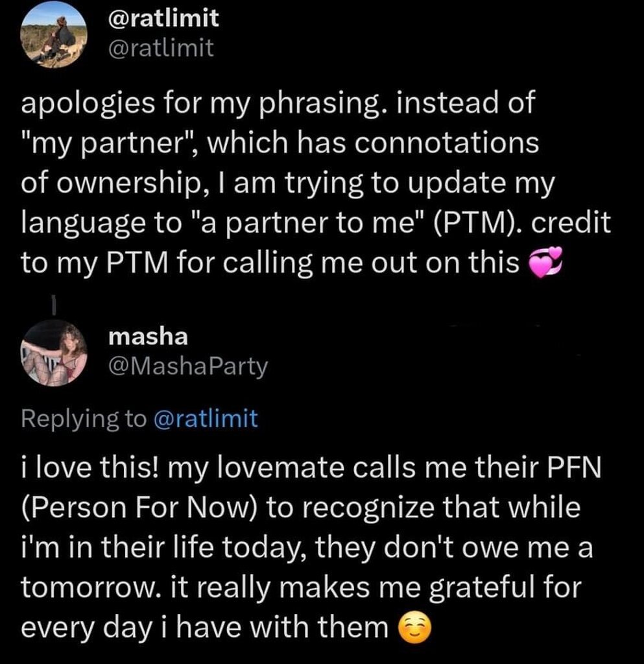Open the @MashaParty handle
Screen dimensions: 644x664
188,367
